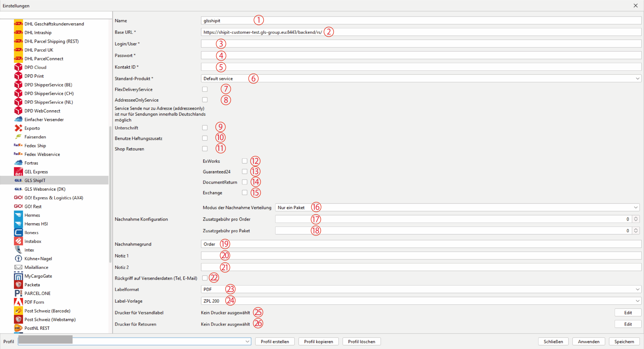
Task: Click the Zusatzgebühr pro Order stepper arrows
Action: tap(636, 219)
